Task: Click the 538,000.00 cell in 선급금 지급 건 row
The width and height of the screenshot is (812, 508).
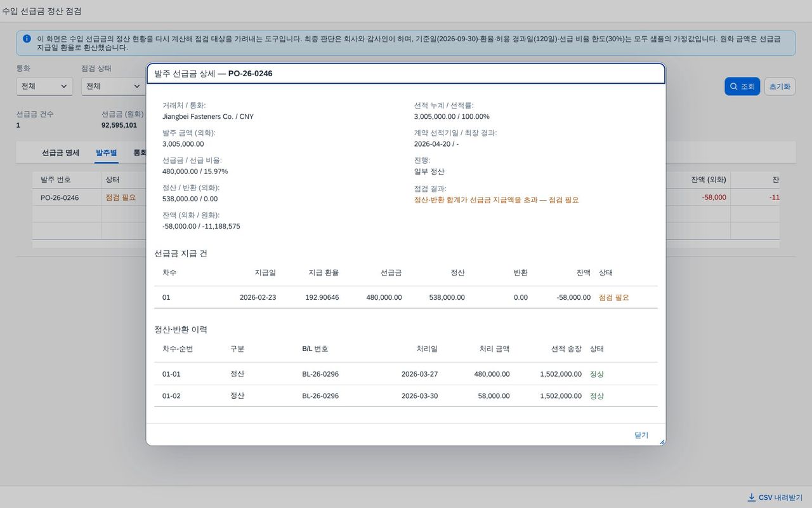Action: [447, 297]
